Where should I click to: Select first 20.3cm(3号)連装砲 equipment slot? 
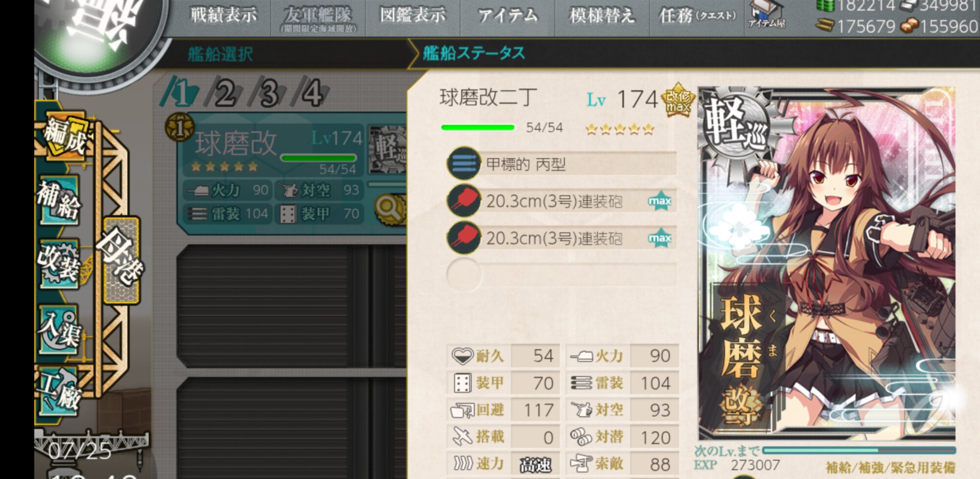[x=562, y=201]
